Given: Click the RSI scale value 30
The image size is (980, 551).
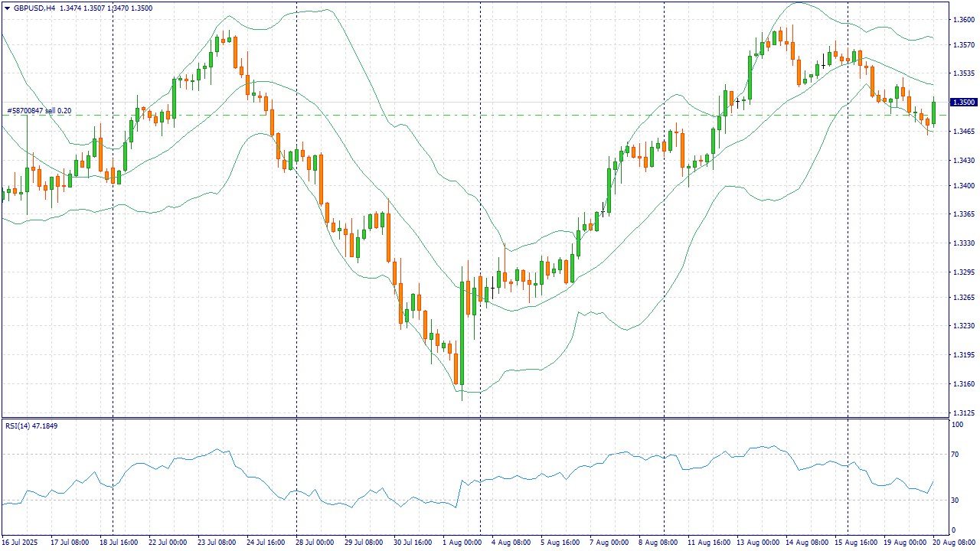Looking at the screenshot, I should click(955, 500).
